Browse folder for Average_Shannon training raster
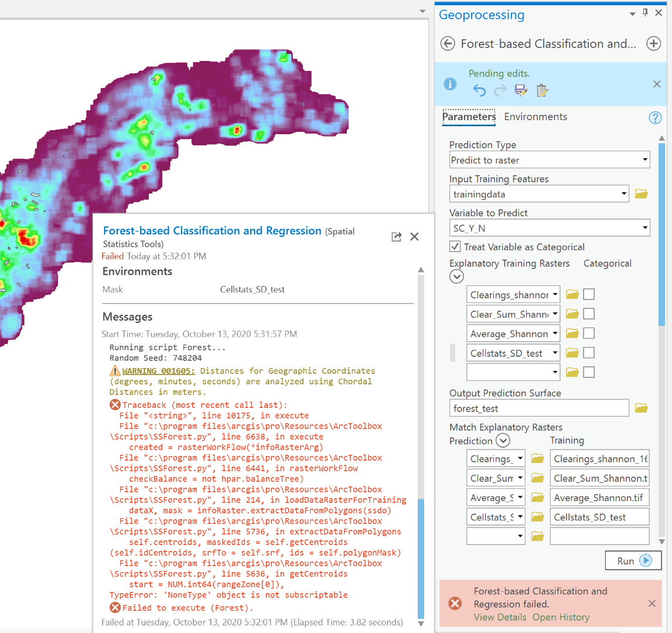The height and width of the screenshot is (633, 672). point(572,333)
